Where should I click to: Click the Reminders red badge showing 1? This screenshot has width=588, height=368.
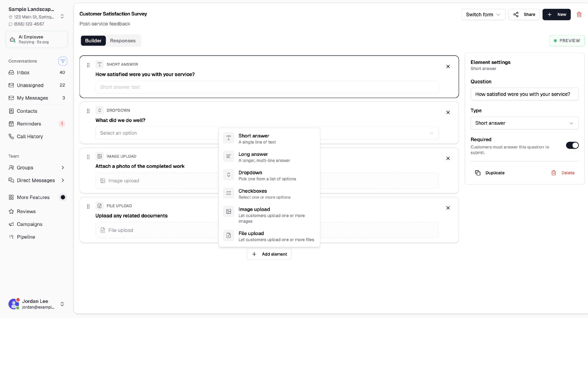pyautogui.click(x=62, y=124)
